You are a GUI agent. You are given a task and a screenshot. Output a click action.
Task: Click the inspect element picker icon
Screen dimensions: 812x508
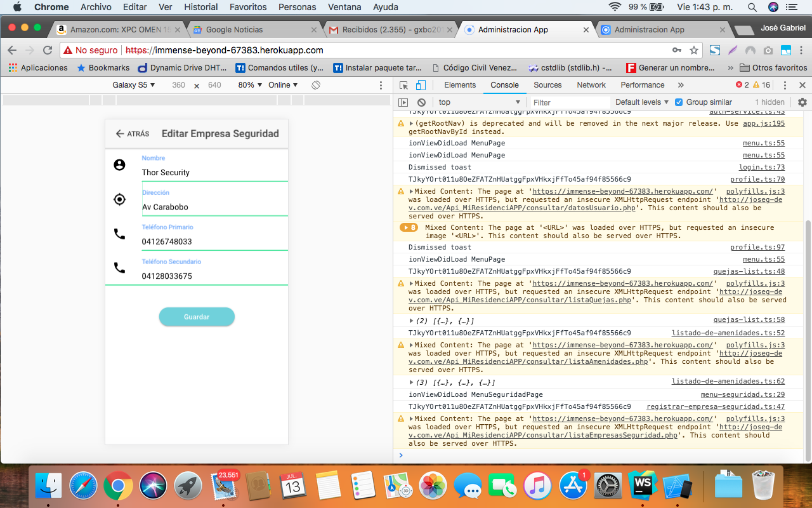click(x=403, y=85)
